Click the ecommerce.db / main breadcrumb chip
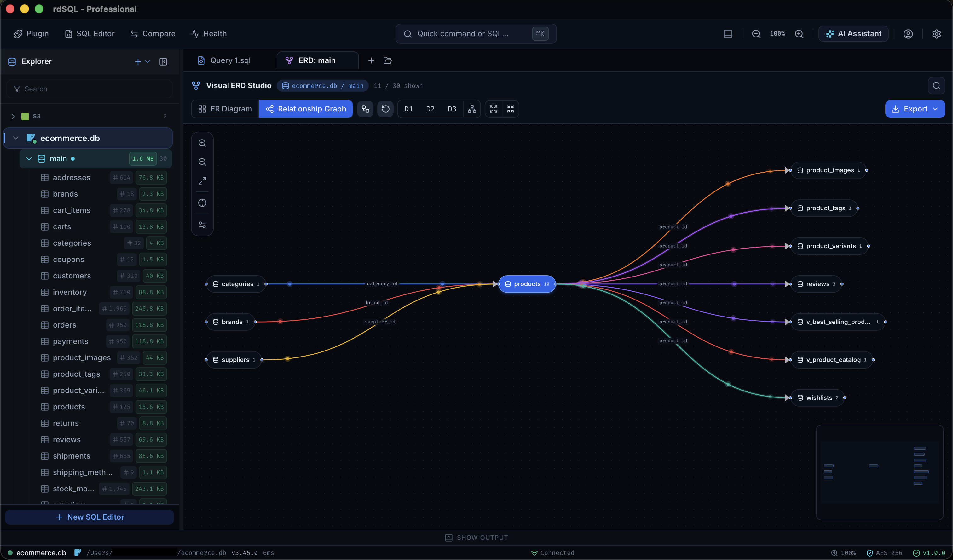This screenshot has height=560, width=953. pos(323,86)
